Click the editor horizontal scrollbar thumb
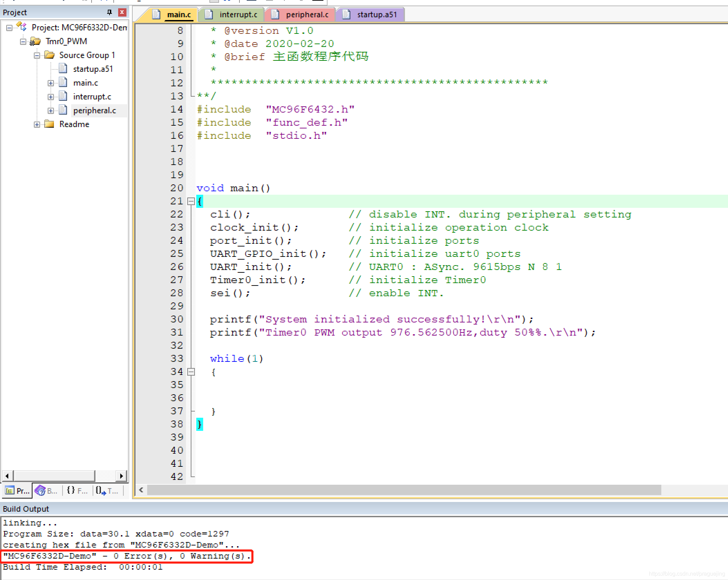 coord(404,490)
